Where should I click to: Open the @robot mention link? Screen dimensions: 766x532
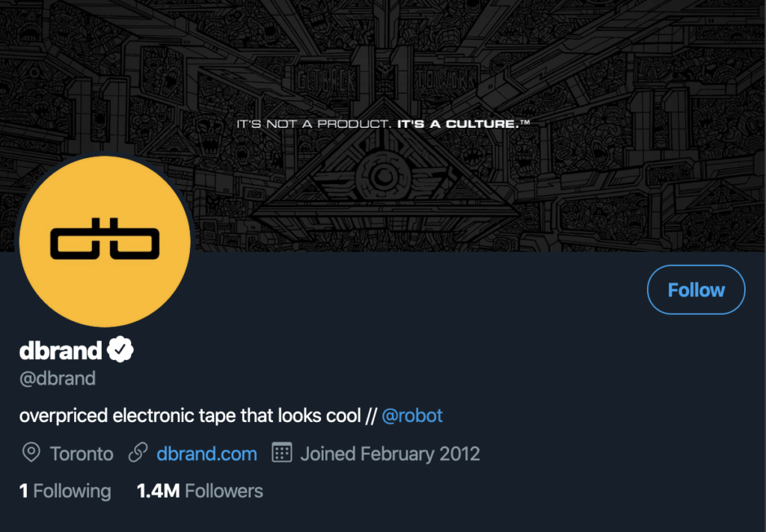pyautogui.click(x=412, y=416)
